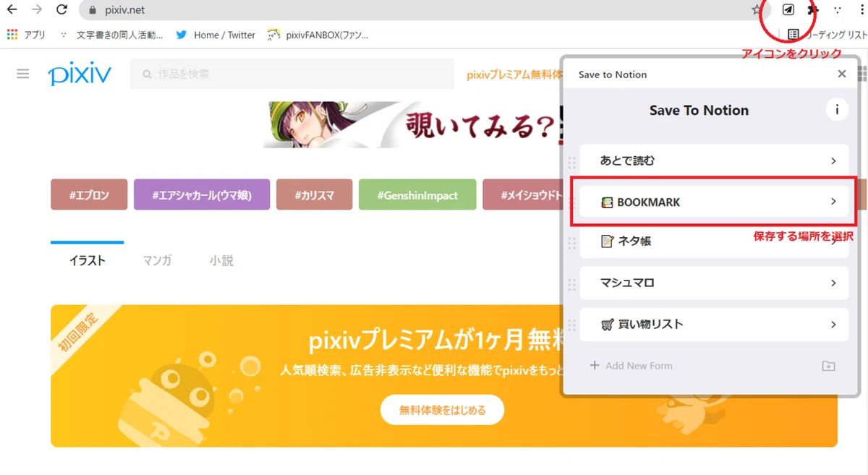868x475 pixels.
Task: Open the Chrome extensions puzzle icon
Action: tap(814, 10)
